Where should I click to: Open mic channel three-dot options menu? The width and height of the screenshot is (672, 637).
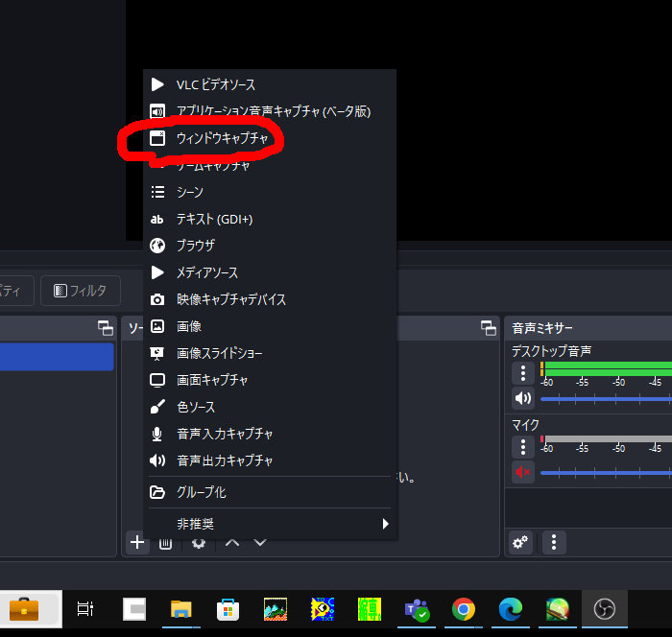coord(522,446)
